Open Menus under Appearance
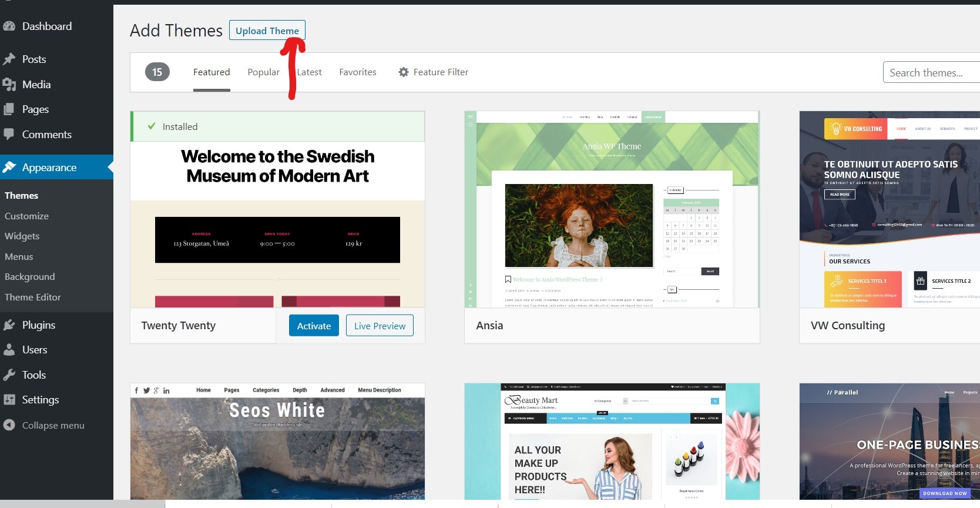Image resolution: width=980 pixels, height=508 pixels. [19, 257]
